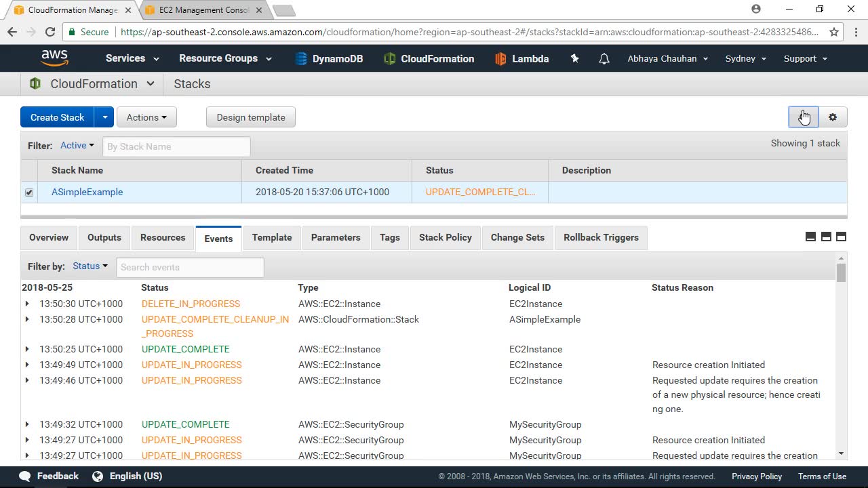868x488 pixels.
Task: Open the Active stack filter dropdown
Action: pyautogui.click(x=77, y=145)
